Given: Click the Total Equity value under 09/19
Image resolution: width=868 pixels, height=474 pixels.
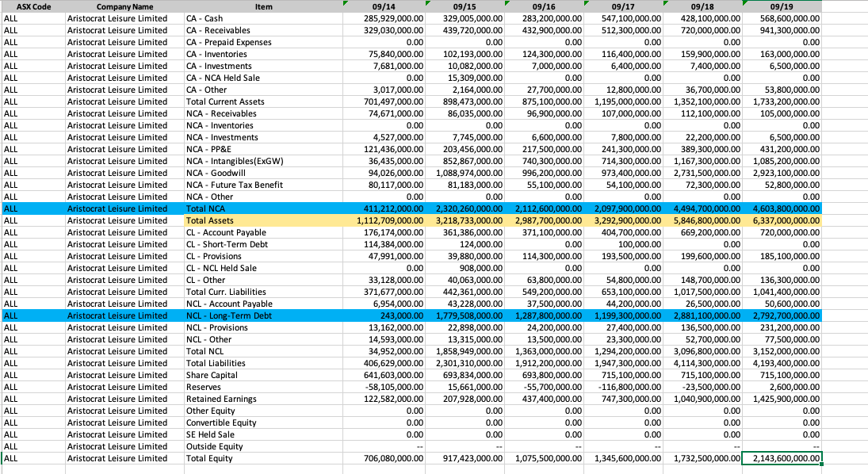Looking at the screenshot, I should (781, 458).
